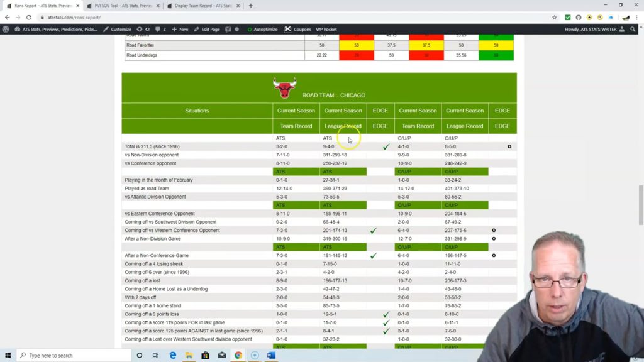This screenshot has height=362, width=644.
Task: Open a new browser tab with plus icon
Action: (x=250, y=6)
